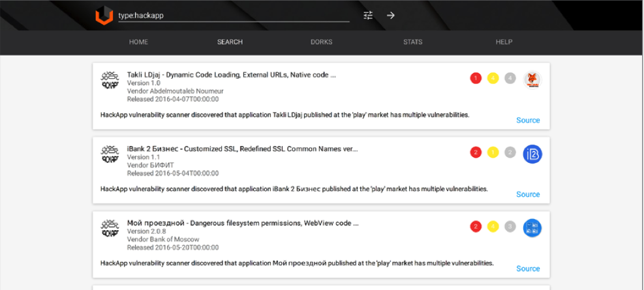Open the Мой проездной result title
The height and width of the screenshot is (290, 644).
[243, 223]
